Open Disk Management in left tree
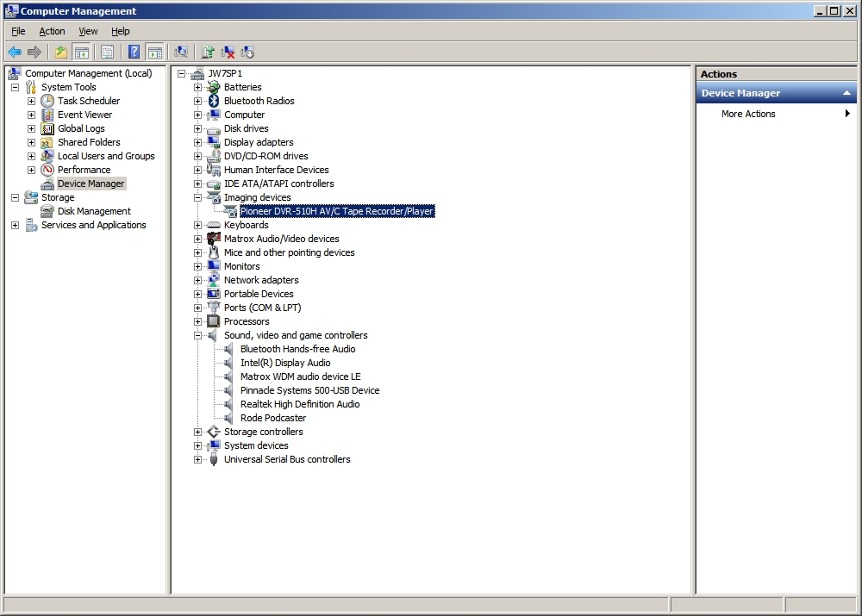Viewport: 862px width, 616px height. (95, 211)
